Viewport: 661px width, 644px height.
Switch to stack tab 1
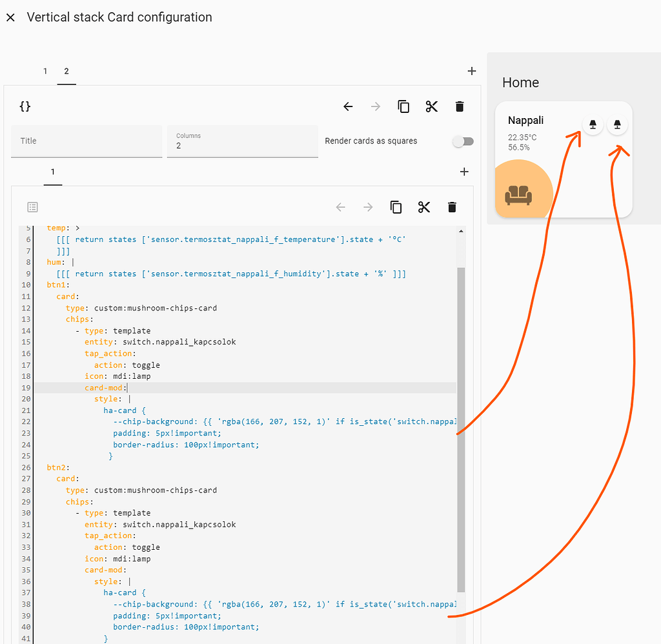pos(45,71)
